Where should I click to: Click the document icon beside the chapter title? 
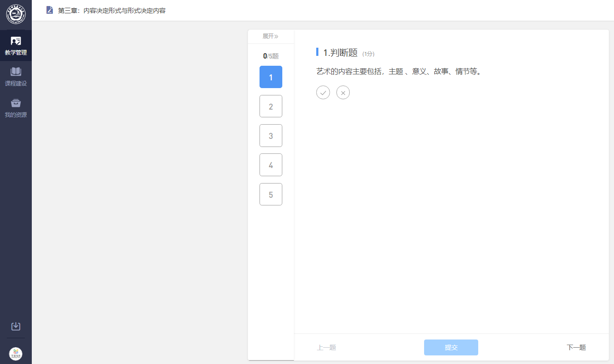tap(50, 10)
